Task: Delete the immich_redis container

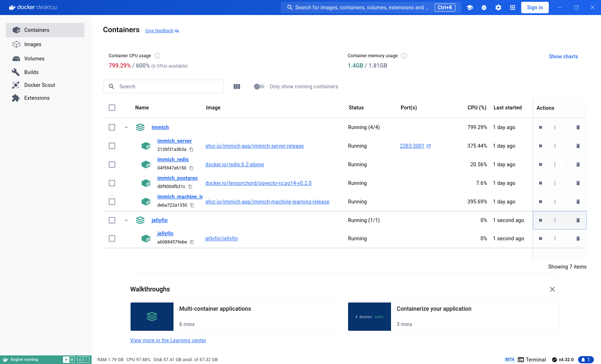Action: [578, 164]
